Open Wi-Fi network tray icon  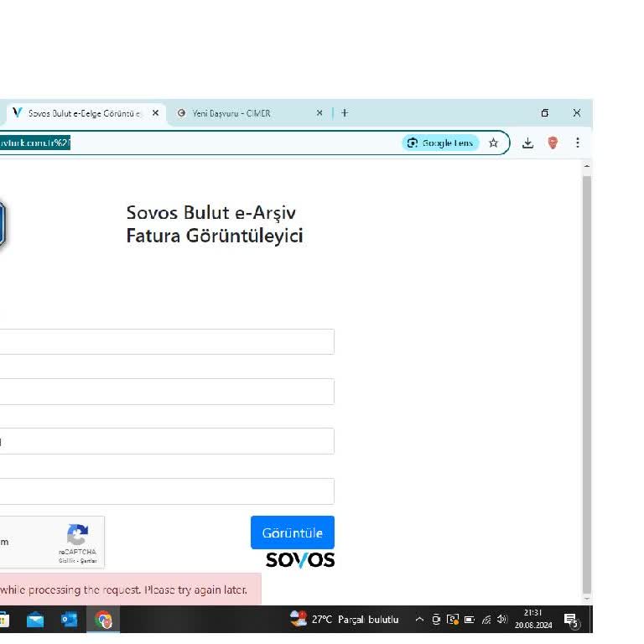(x=486, y=620)
